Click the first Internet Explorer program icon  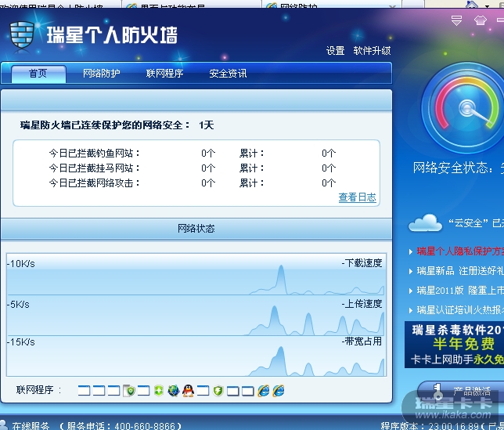pos(264,391)
